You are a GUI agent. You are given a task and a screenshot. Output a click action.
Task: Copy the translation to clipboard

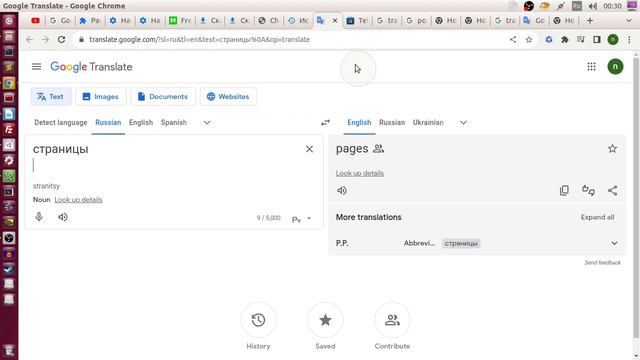click(x=564, y=191)
